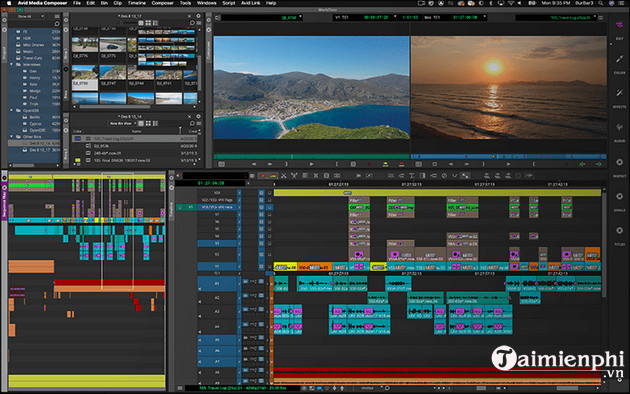Open the Effects workspace icon
This screenshot has height=394, width=630.
(619, 93)
